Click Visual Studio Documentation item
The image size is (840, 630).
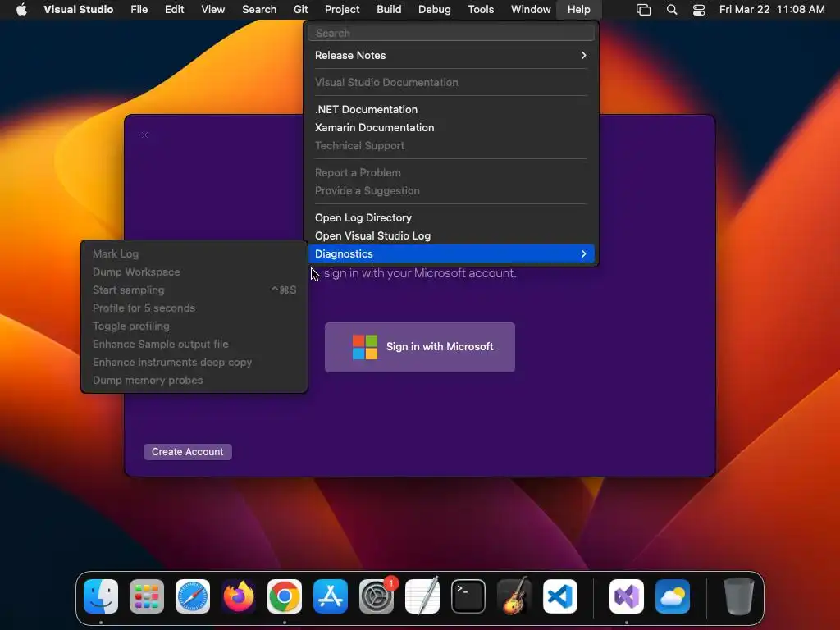[x=451, y=83]
